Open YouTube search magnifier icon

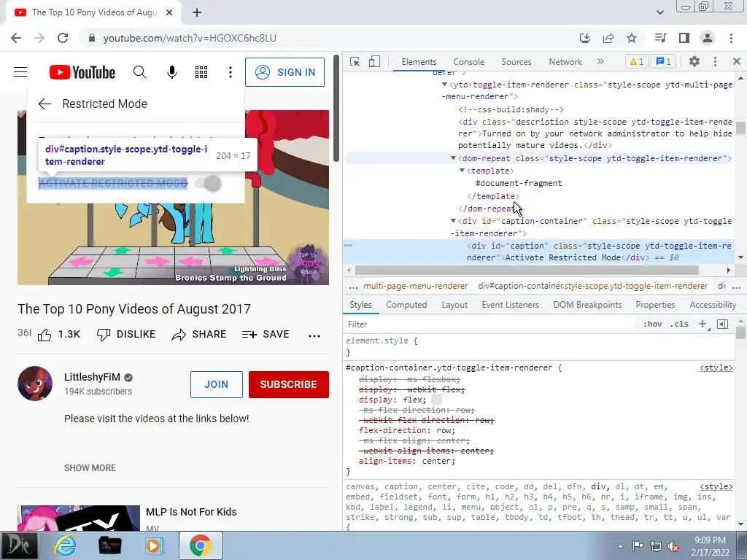point(139,72)
